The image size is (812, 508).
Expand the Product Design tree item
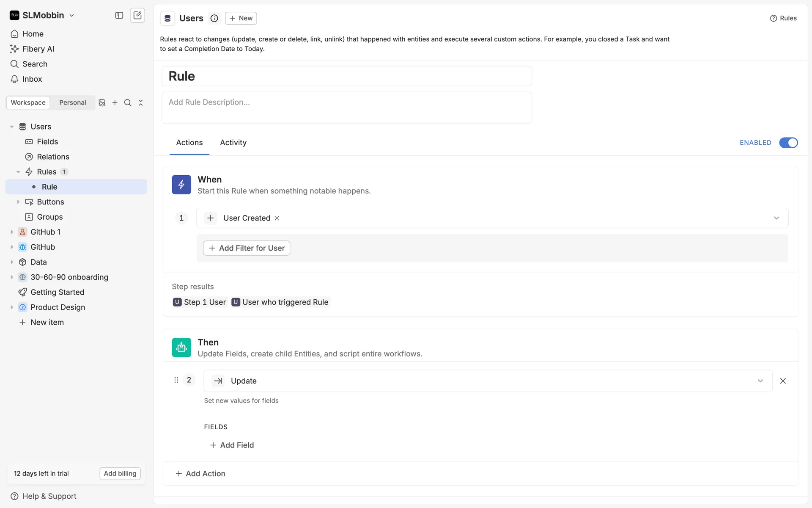(x=12, y=307)
